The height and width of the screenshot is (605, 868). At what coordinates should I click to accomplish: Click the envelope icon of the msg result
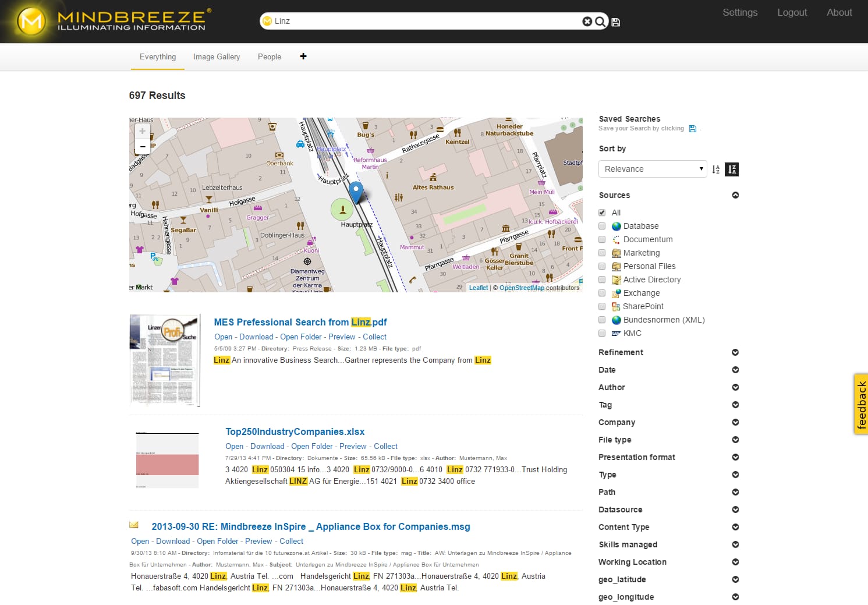[x=134, y=525]
